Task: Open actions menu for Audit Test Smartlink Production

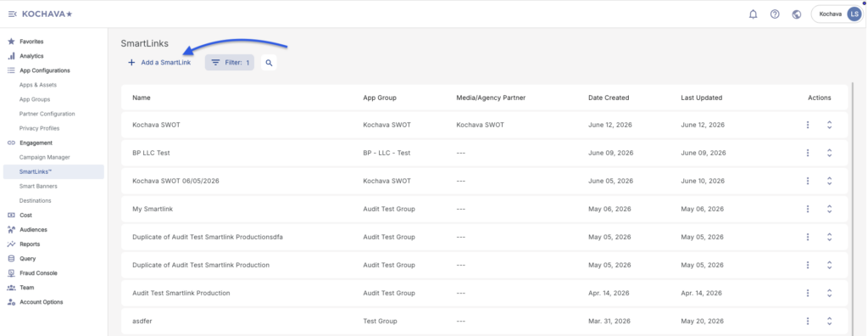Action: pyautogui.click(x=808, y=293)
